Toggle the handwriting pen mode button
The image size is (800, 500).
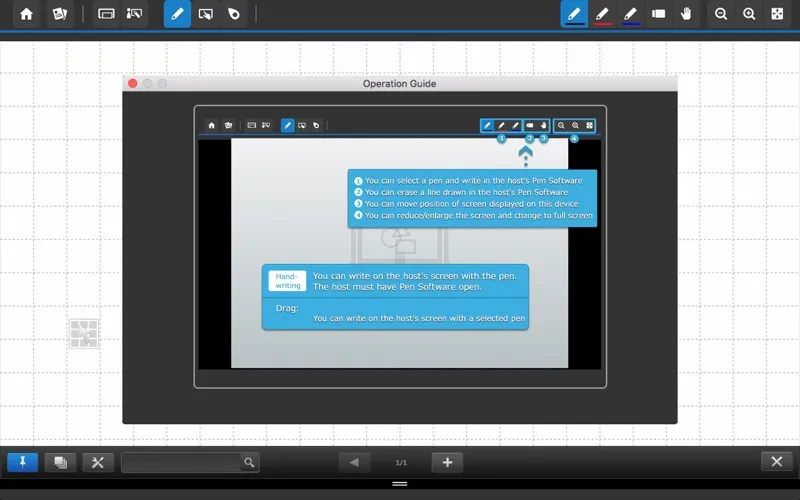coord(177,14)
